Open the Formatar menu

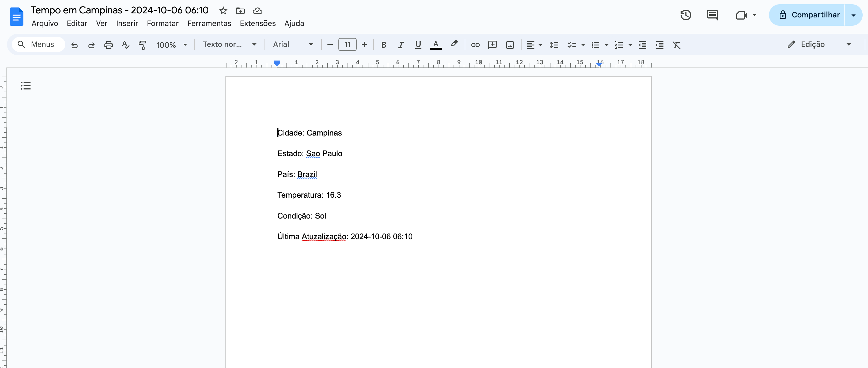163,23
